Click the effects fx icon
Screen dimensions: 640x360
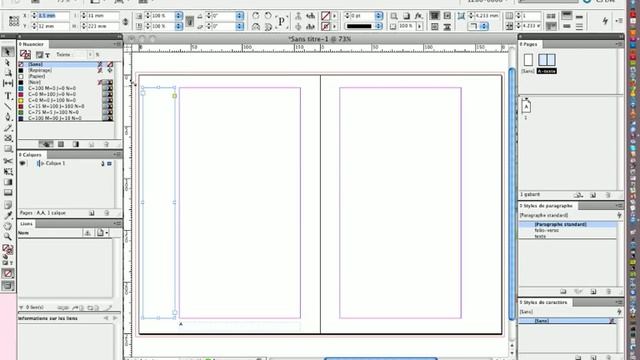418,16
